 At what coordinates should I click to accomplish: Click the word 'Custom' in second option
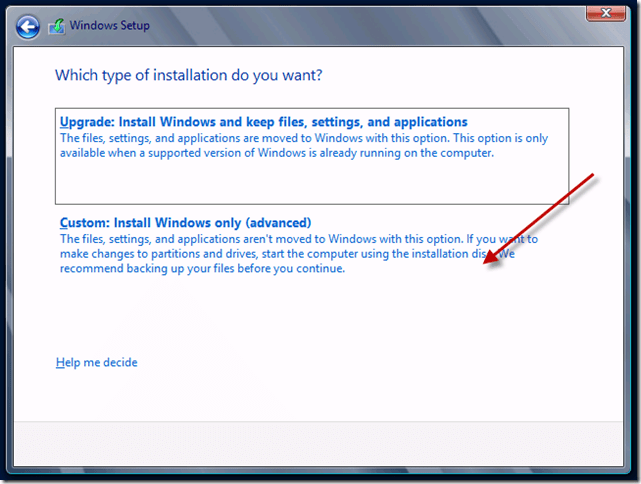84,222
